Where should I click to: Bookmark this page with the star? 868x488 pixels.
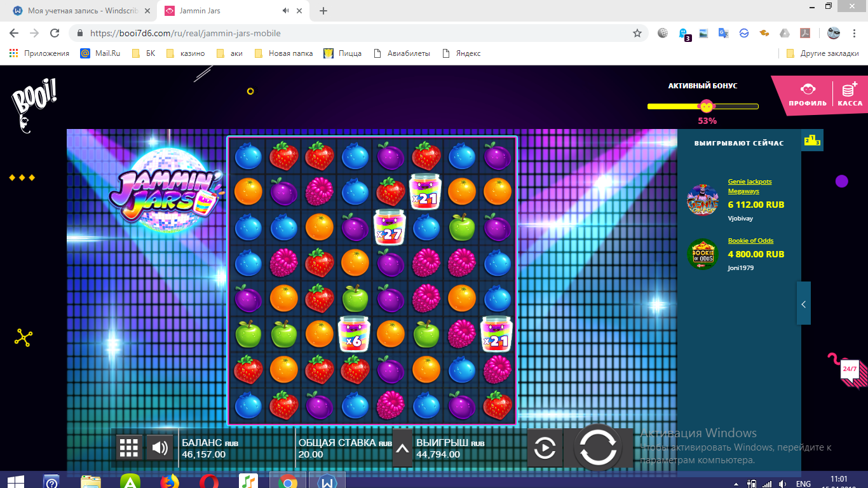click(x=637, y=33)
